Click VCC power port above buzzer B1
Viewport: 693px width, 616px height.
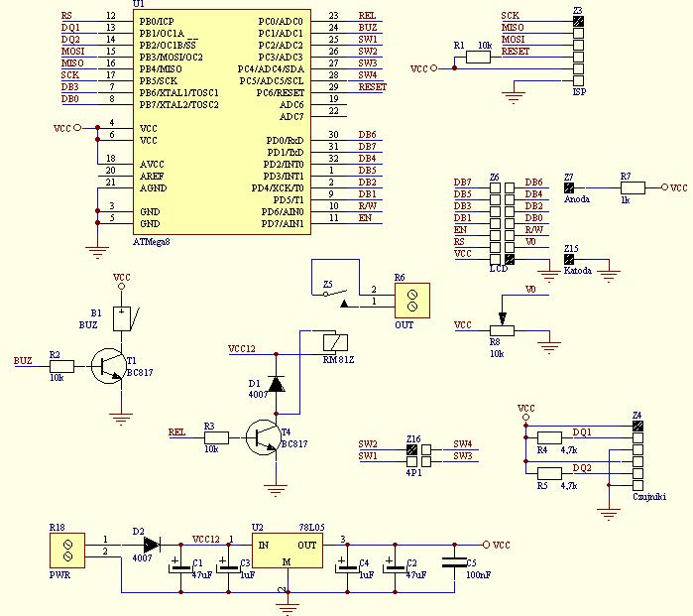[122, 282]
